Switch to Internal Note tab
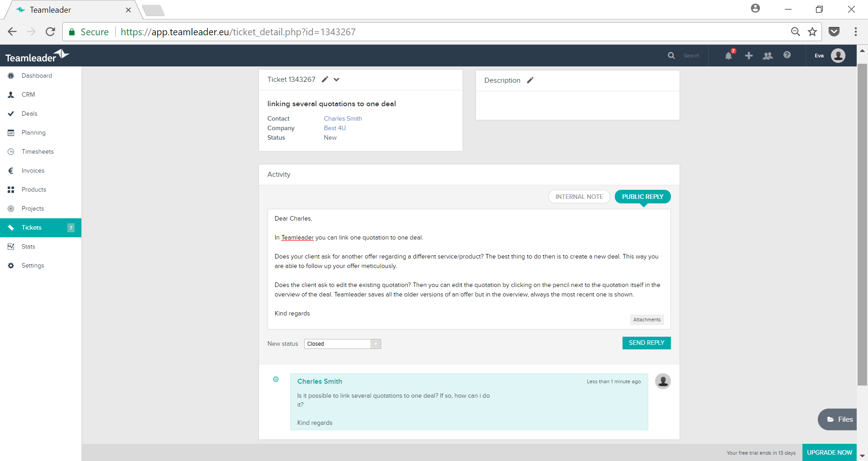Viewport: 868px width, 461px height. click(579, 197)
